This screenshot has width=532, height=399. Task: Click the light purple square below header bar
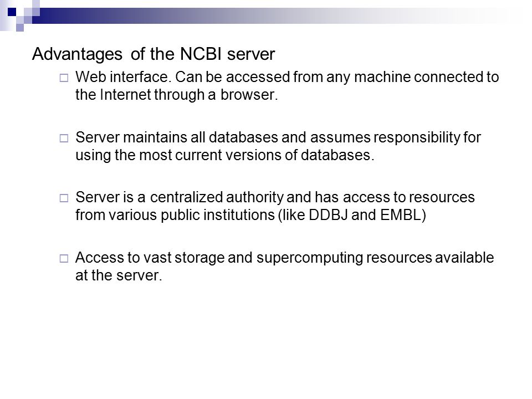[20, 28]
